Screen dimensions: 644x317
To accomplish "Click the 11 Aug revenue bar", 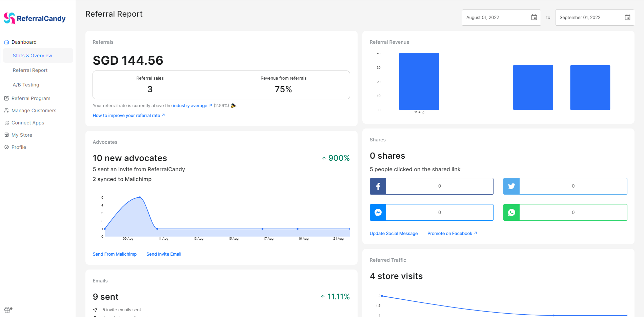I will click(x=419, y=81).
